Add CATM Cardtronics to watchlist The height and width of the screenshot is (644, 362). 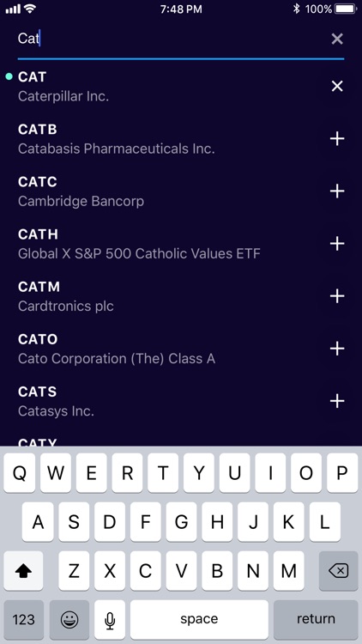337,296
